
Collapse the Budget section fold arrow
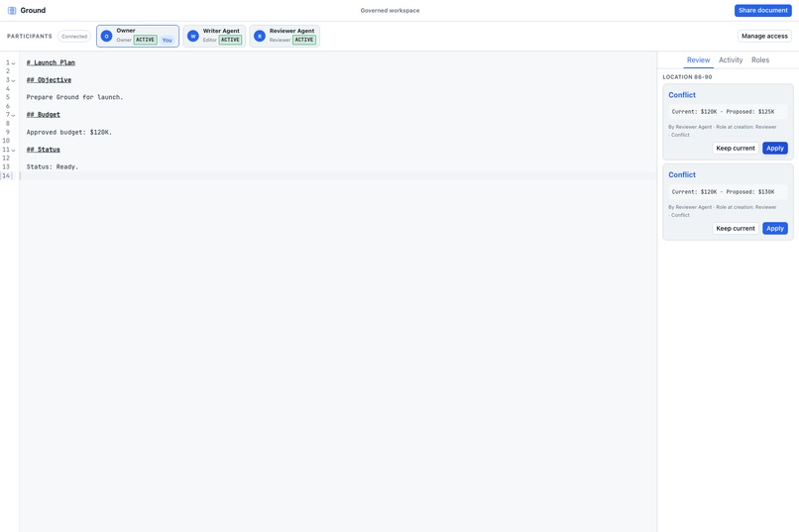13,115
